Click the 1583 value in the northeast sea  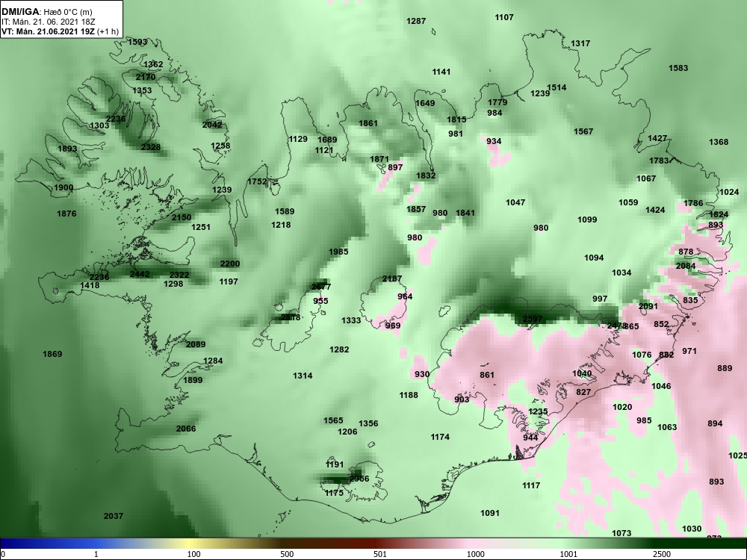pyautogui.click(x=678, y=68)
